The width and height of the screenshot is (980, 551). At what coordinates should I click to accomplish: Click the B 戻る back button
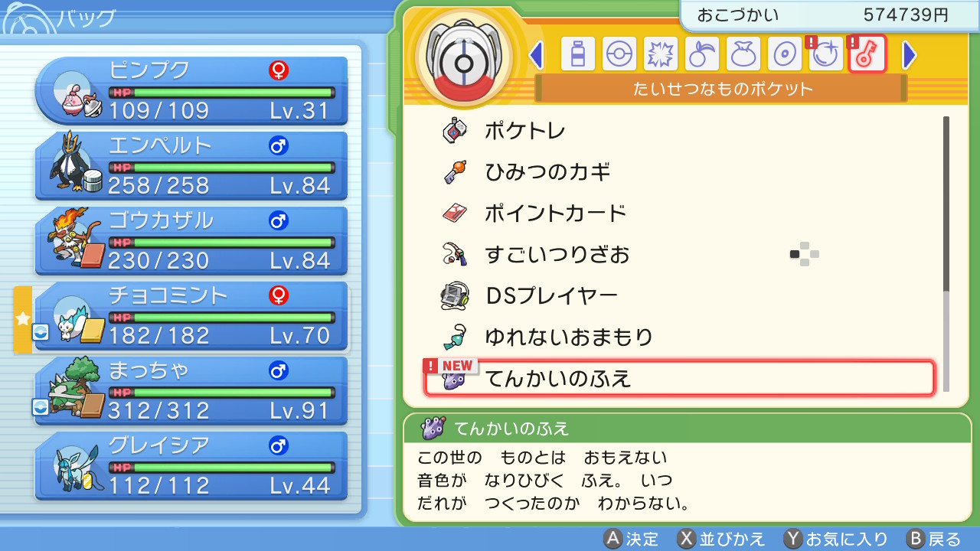tap(933, 539)
